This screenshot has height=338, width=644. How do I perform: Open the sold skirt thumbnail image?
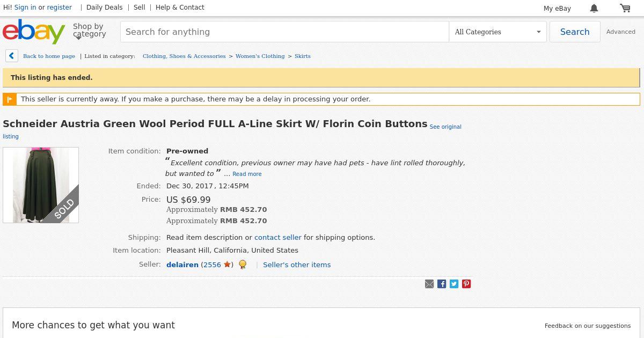[41, 185]
